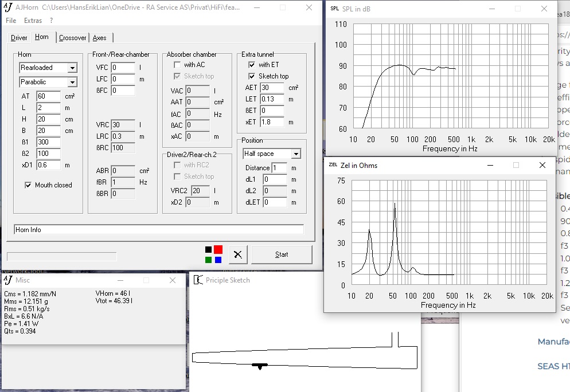
Task: Click the Start button
Action: (282, 254)
